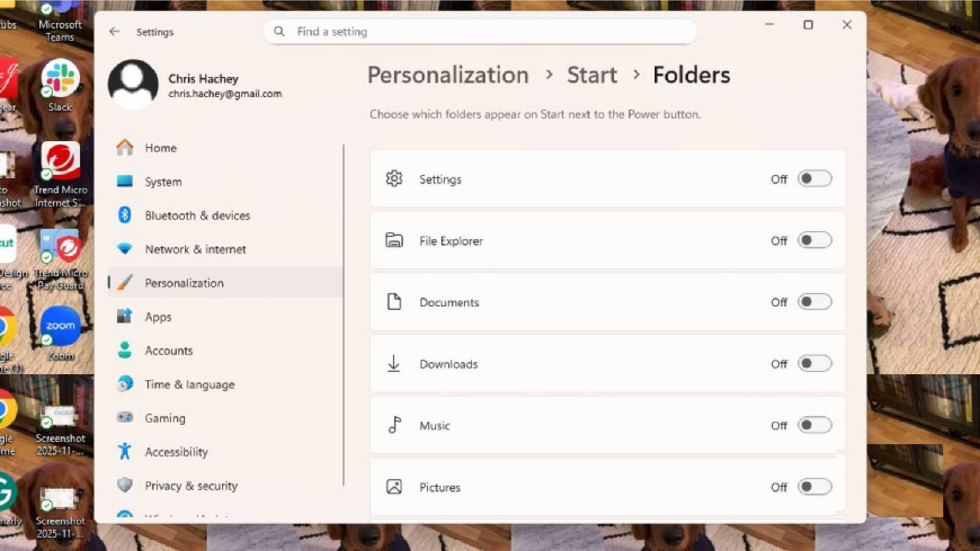Image resolution: width=980 pixels, height=551 pixels.
Task: Select the Accessibility sidebar icon
Action: [x=125, y=452]
